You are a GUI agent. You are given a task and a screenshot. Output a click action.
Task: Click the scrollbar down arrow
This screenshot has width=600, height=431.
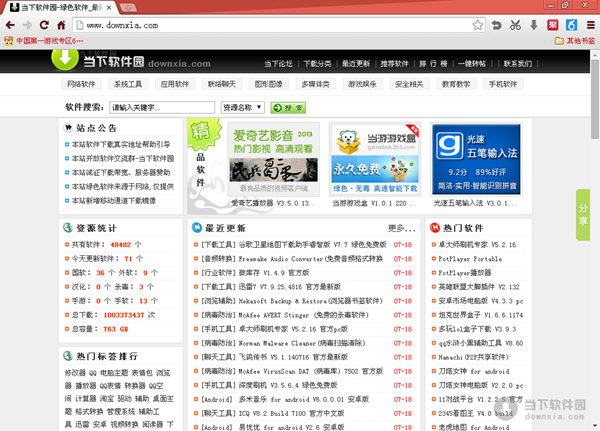pyautogui.click(x=595, y=426)
